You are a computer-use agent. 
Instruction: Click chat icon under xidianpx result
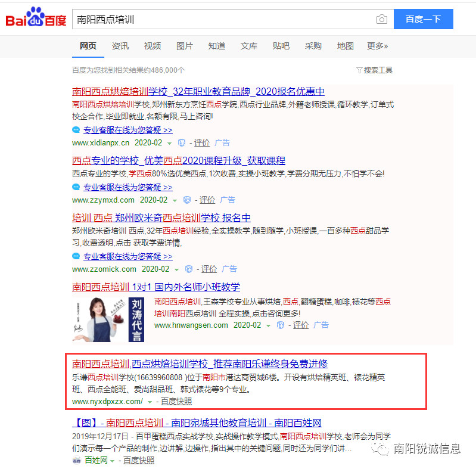tap(76, 130)
